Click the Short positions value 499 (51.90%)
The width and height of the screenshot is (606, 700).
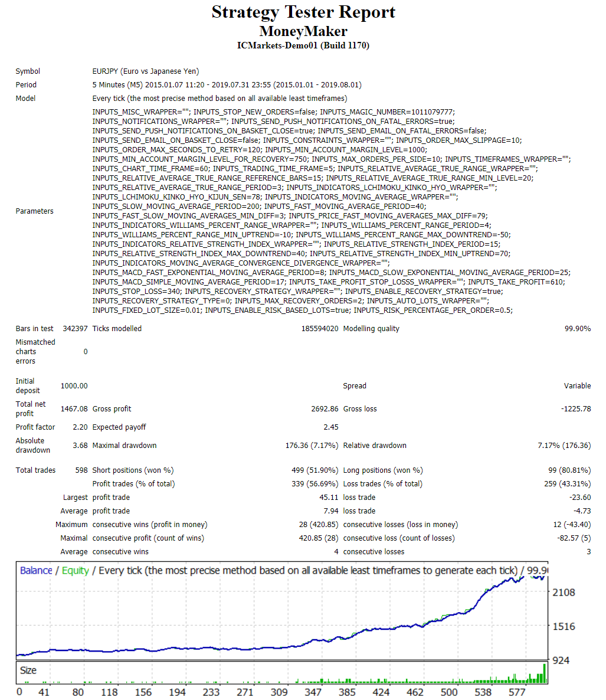tap(315, 470)
